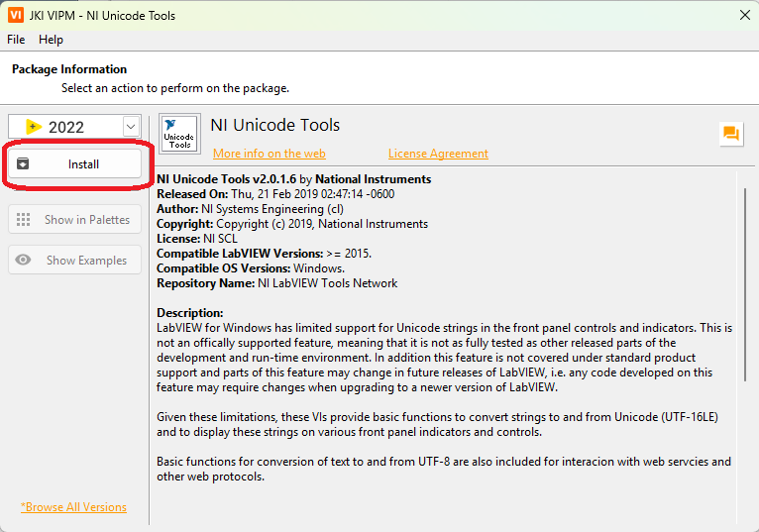Image resolution: width=759 pixels, height=532 pixels.
Task: Open the File menu
Action: [x=16, y=40]
